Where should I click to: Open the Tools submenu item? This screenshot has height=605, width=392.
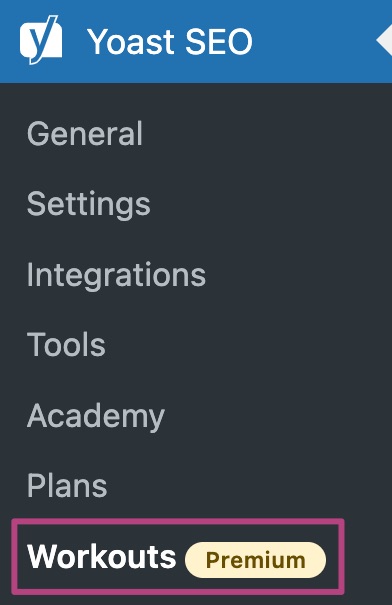click(x=196, y=345)
